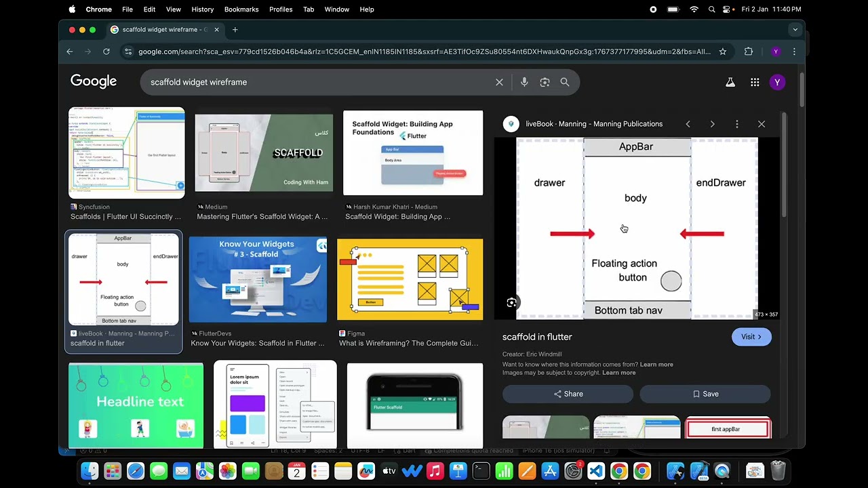868x488 pixels.
Task: Open Wi-Fi status in the menu bar
Action: click(x=694, y=9)
